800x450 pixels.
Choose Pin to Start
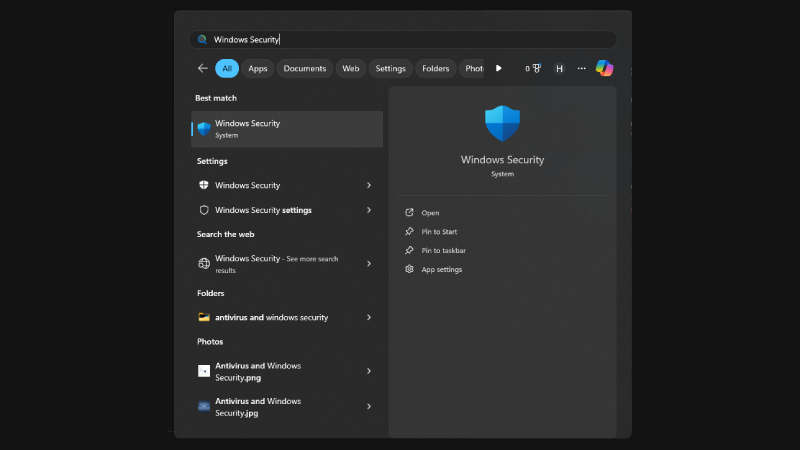[439, 232]
